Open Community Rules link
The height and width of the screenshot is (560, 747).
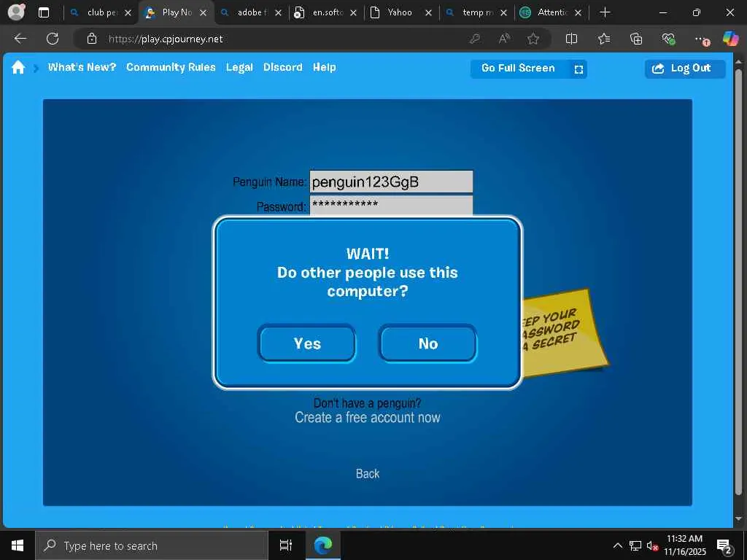pos(171,67)
